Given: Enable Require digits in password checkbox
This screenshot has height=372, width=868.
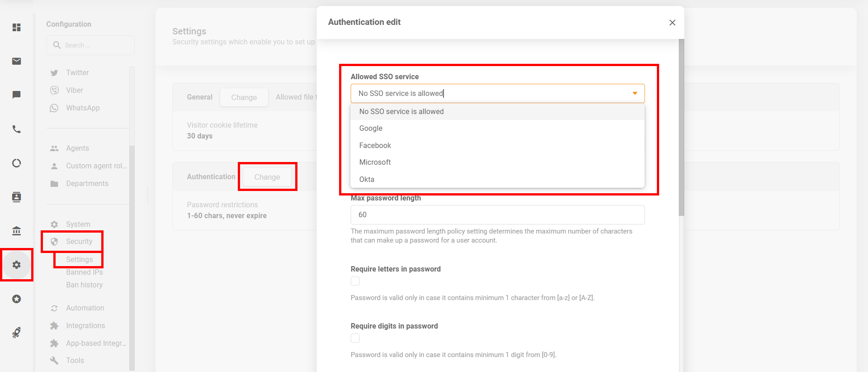Looking at the screenshot, I should click(355, 339).
